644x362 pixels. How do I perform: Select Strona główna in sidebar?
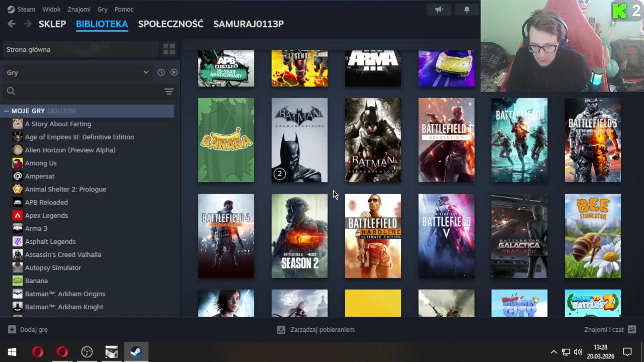coord(80,49)
